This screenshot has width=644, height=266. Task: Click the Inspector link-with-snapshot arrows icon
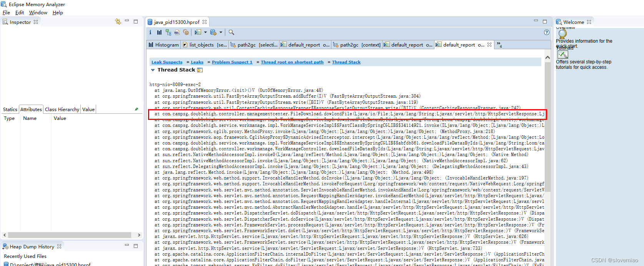(x=118, y=22)
